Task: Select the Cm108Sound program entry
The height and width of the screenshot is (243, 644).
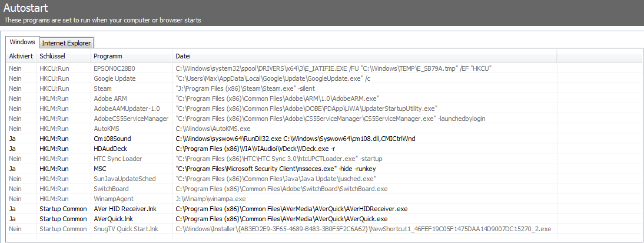Action: [112, 139]
